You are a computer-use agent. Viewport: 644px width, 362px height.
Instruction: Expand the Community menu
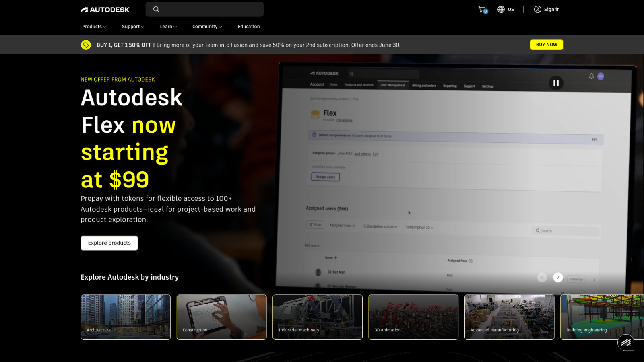(207, 27)
